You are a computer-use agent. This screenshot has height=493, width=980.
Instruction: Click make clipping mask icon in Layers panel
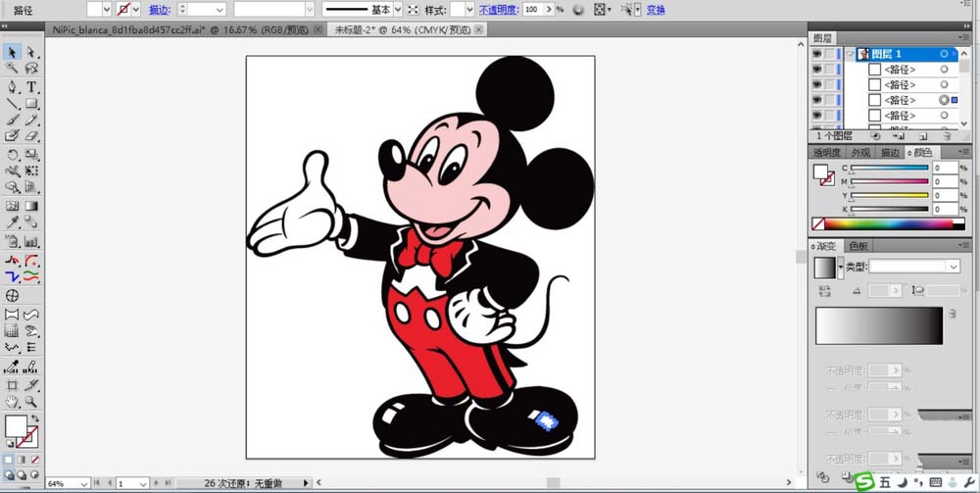coord(875,135)
